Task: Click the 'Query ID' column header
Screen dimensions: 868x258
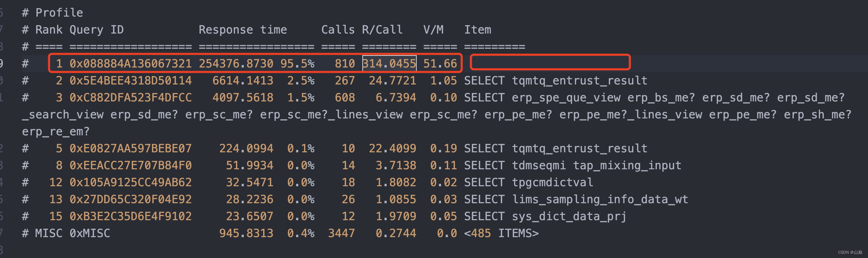Action: coord(97,30)
